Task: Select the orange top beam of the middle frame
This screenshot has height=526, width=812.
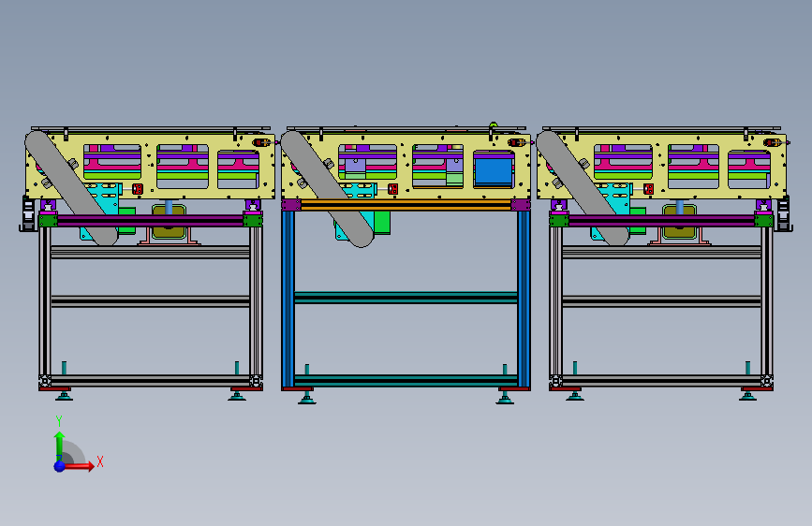Action: 406,205
